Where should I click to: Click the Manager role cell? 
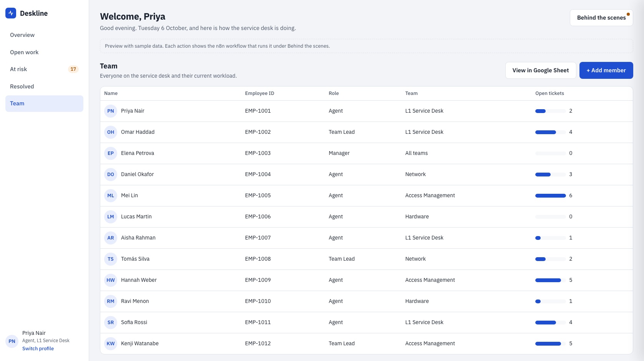tap(339, 153)
